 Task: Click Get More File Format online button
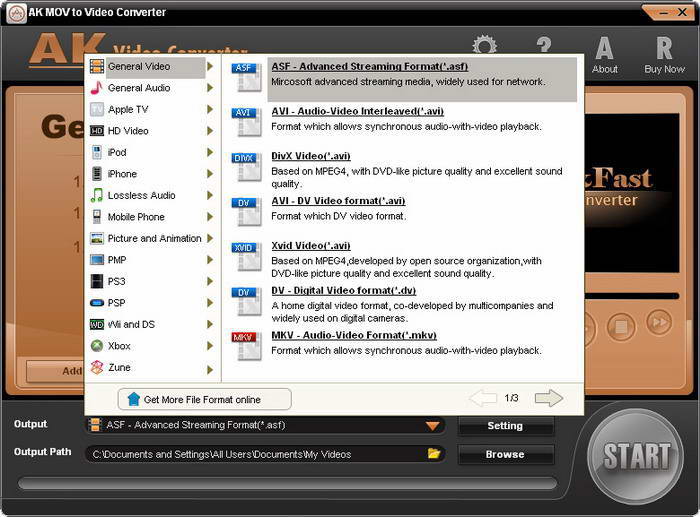(204, 399)
